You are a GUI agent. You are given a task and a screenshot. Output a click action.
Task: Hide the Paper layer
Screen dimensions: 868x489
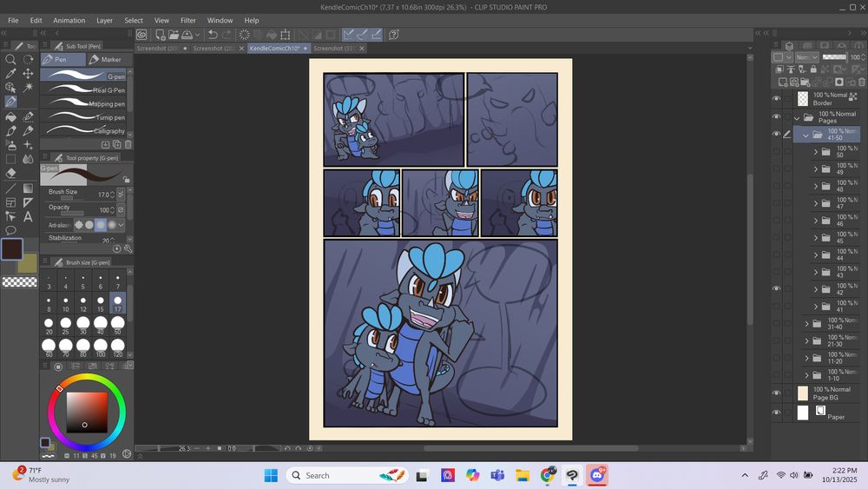pyautogui.click(x=777, y=413)
